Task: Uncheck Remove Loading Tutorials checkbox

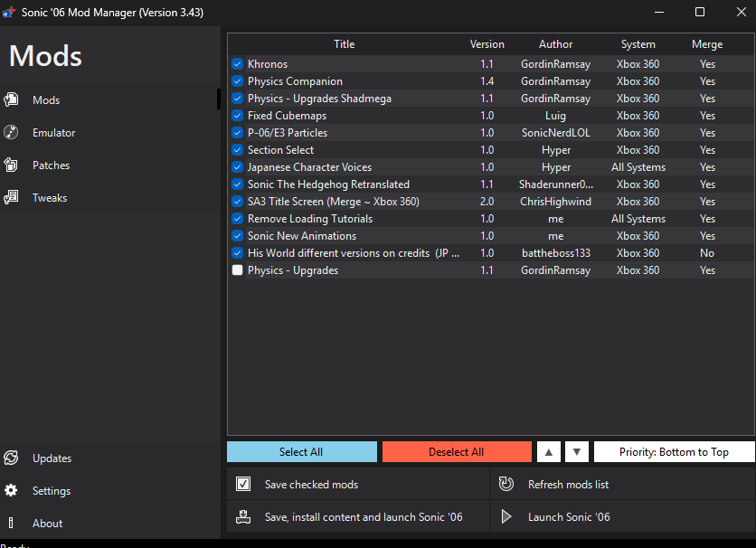Action: tap(237, 219)
